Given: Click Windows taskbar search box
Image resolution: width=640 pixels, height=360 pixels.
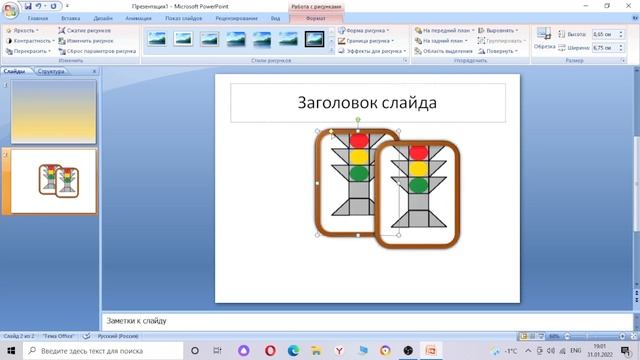Looking at the screenshot, I should (103, 351).
